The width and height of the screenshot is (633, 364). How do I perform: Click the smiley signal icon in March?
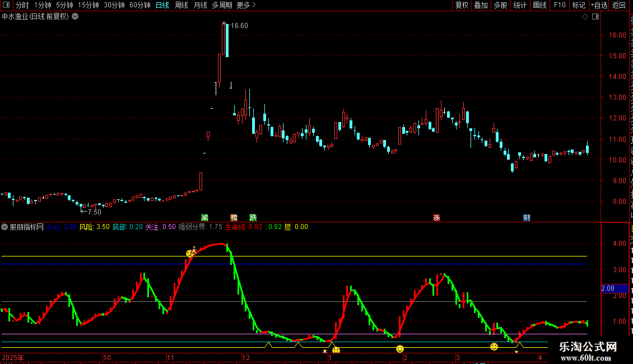coord(494,347)
